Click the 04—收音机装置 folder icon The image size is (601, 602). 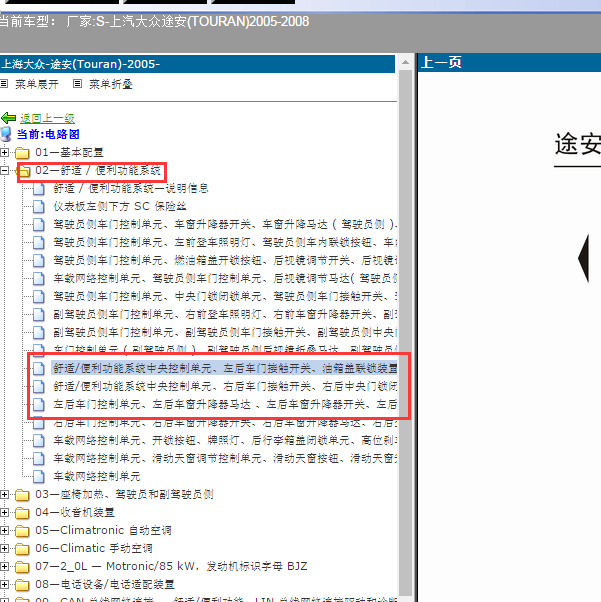pyautogui.click(x=22, y=513)
